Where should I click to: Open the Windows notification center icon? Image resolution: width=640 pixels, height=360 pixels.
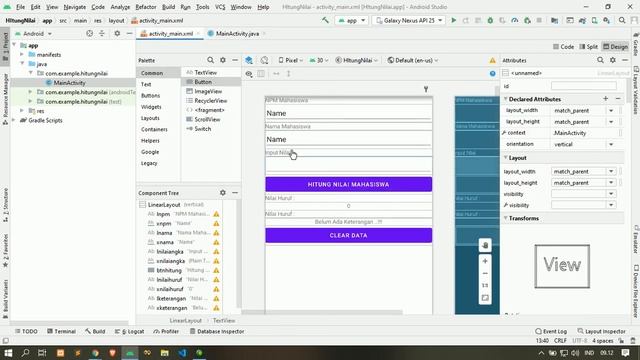click(625, 353)
